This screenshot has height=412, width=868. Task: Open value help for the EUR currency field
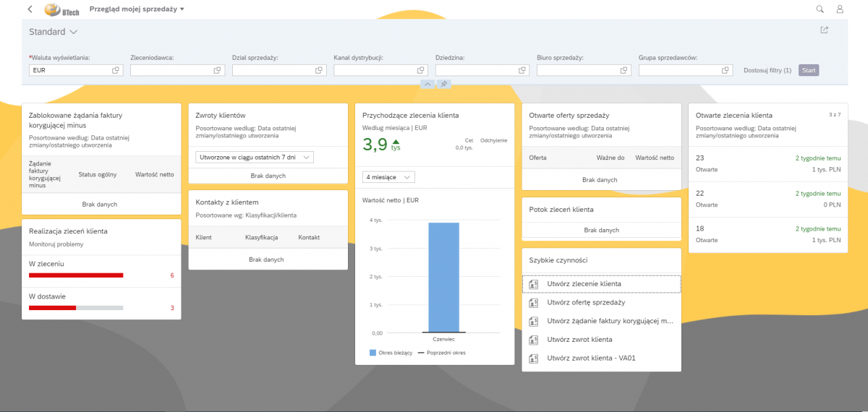(x=116, y=70)
